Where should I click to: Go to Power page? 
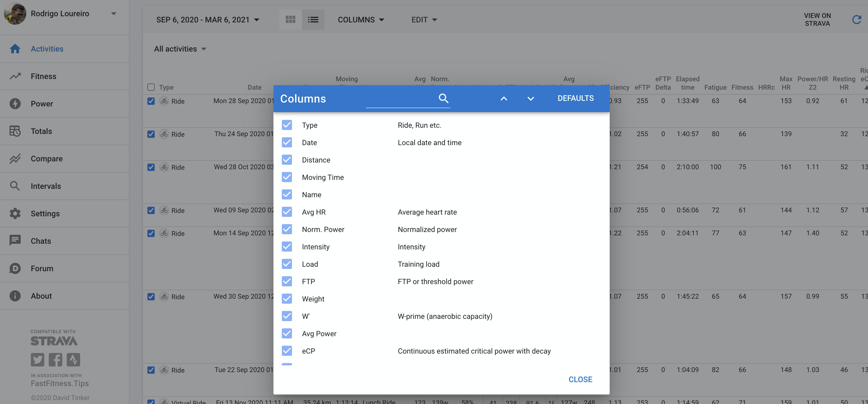pos(42,104)
